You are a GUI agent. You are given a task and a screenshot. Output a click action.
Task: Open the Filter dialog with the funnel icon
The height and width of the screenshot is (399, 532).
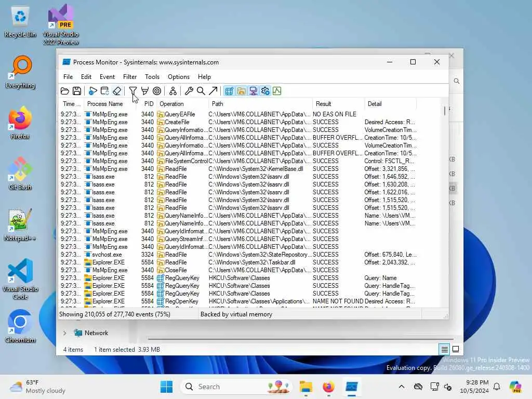coord(133,91)
